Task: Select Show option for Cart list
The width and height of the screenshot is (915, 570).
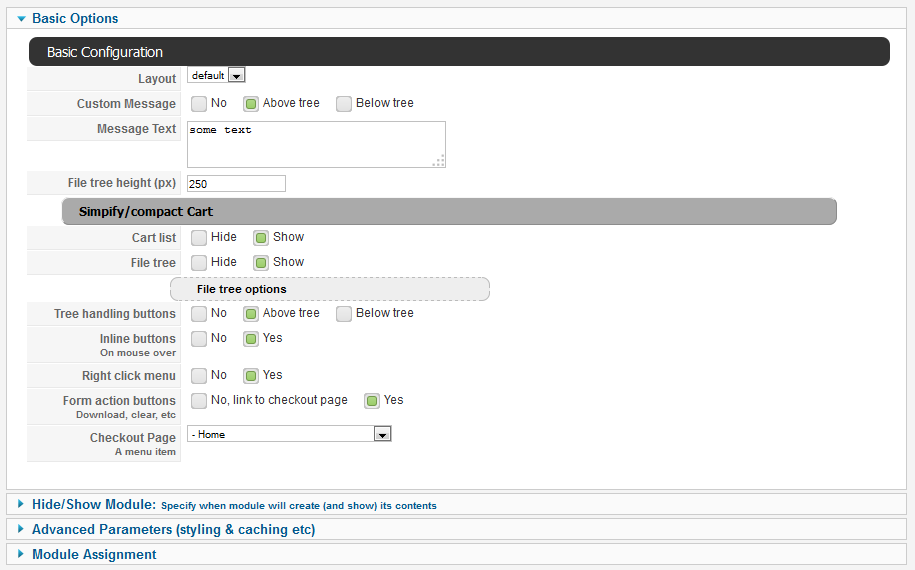Action: [261, 237]
